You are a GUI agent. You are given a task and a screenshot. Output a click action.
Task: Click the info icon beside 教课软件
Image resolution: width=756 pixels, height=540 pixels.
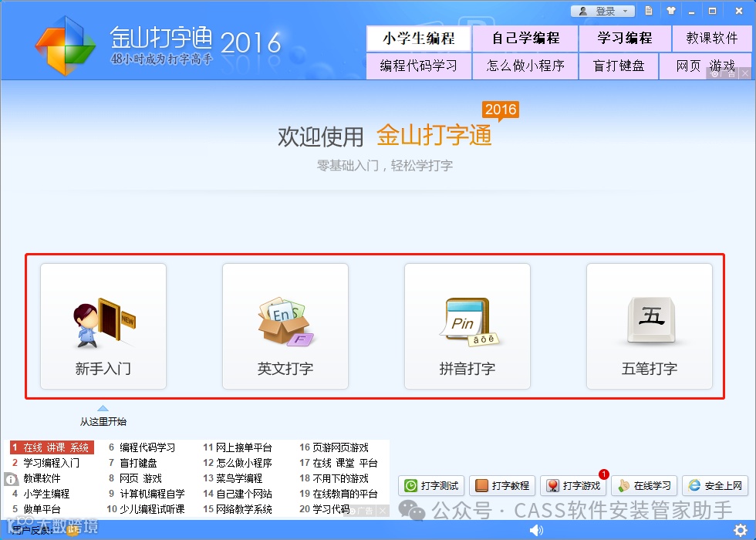[x=11, y=479]
